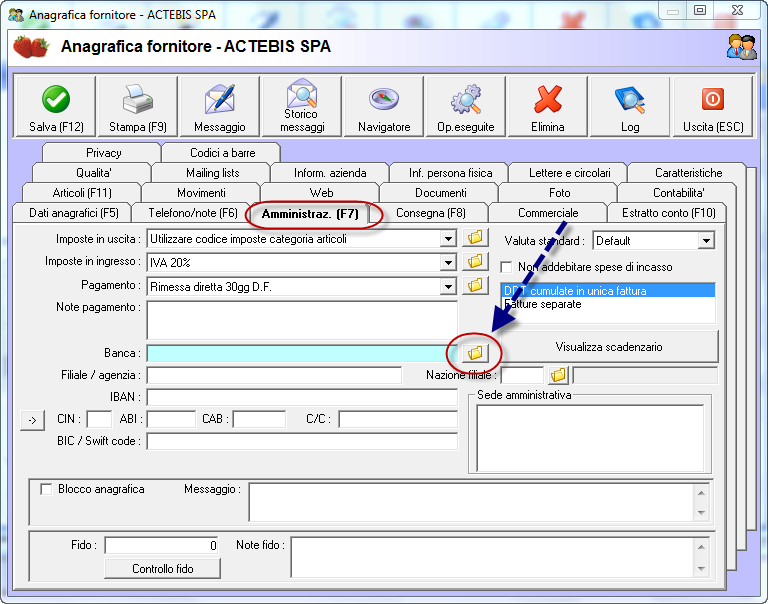
Task: Open the Op.eseguite gears button
Action: pos(466,106)
